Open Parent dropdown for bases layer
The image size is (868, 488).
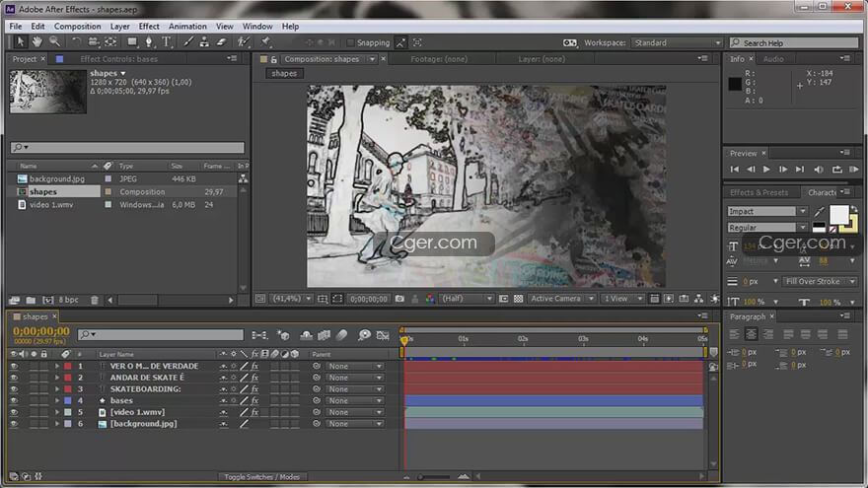(354, 400)
